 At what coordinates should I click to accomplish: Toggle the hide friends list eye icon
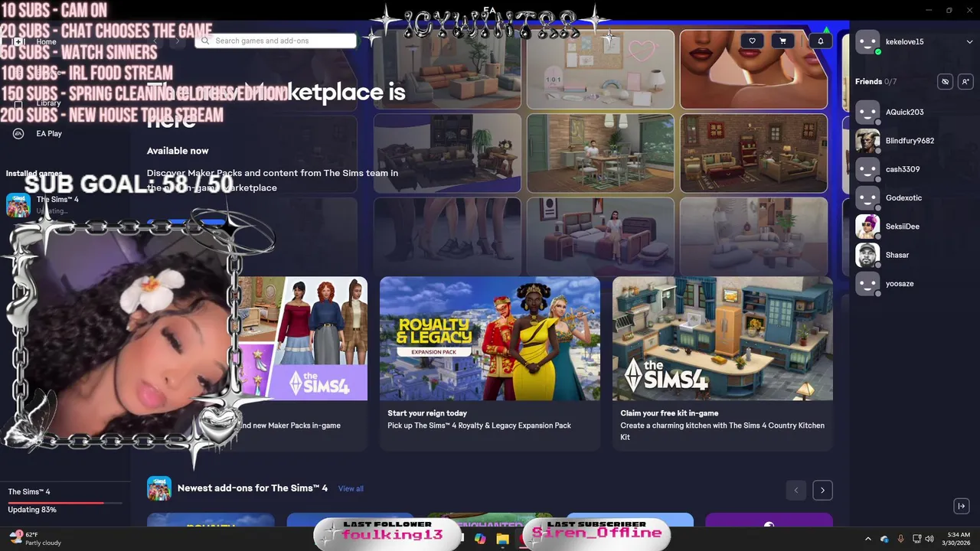946,81
